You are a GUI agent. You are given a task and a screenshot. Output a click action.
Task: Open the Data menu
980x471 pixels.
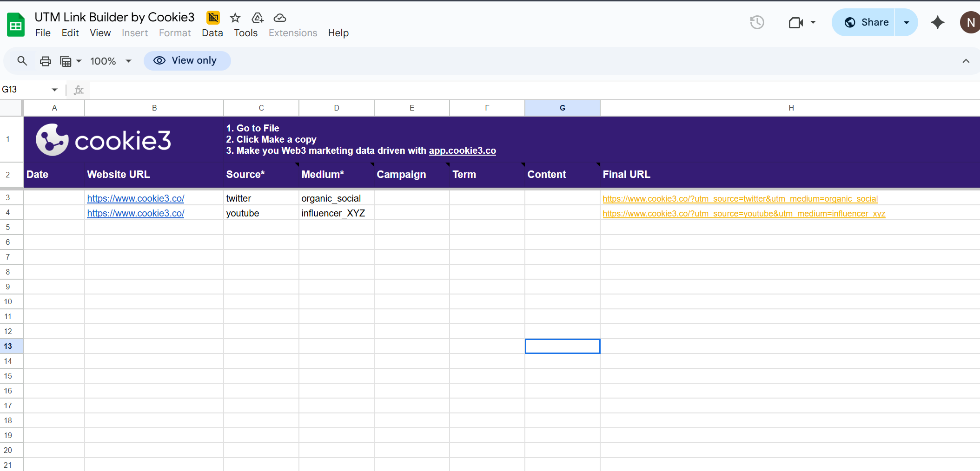click(x=212, y=33)
